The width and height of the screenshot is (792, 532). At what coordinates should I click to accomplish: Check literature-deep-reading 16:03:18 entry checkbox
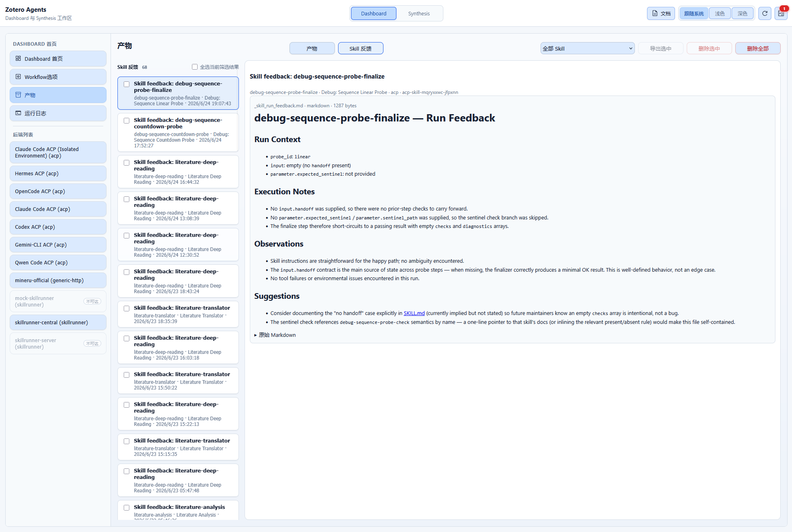pos(127,338)
